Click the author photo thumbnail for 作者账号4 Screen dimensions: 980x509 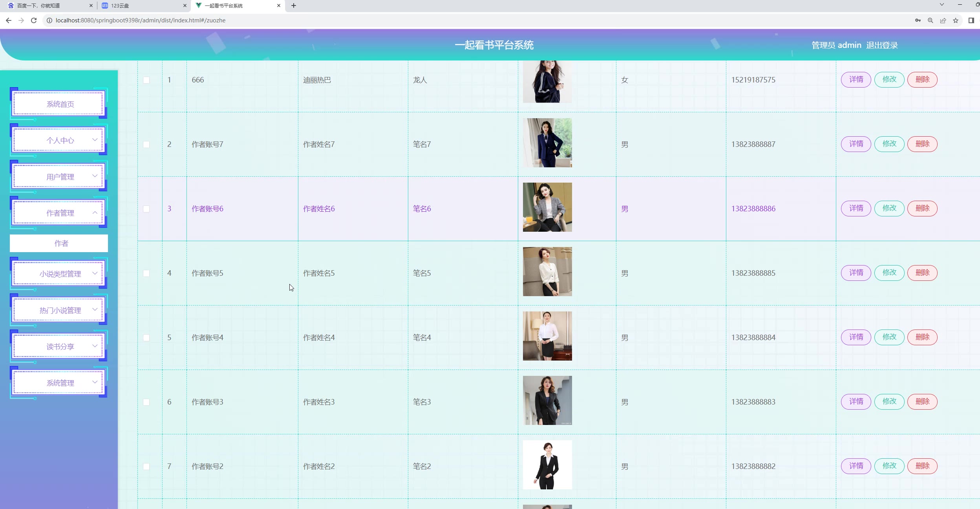[x=547, y=336]
